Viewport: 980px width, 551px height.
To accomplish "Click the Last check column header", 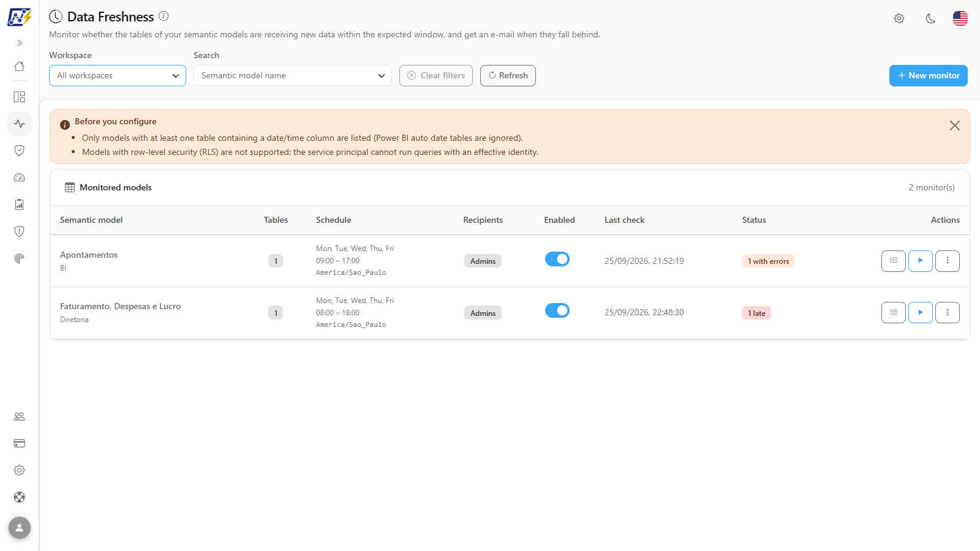I will pyautogui.click(x=624, y=220).
